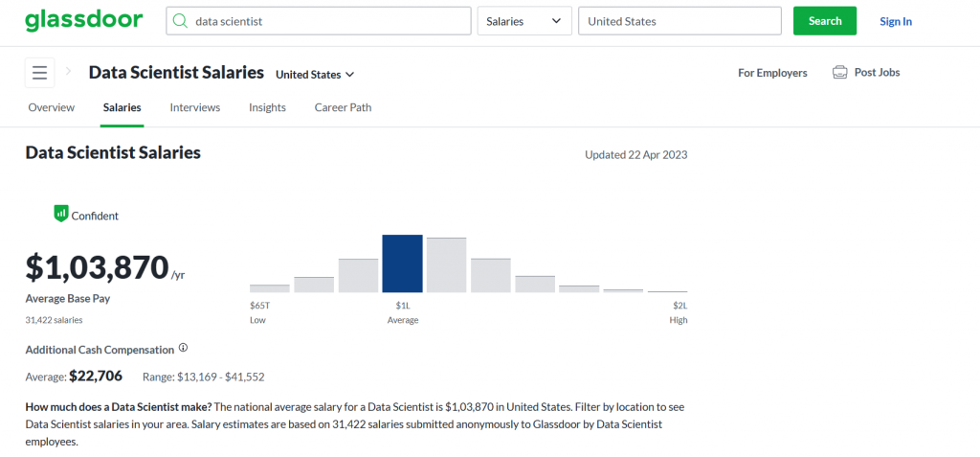Open the Salaries category dropdown
980x457 pixels.
[524, 21]
